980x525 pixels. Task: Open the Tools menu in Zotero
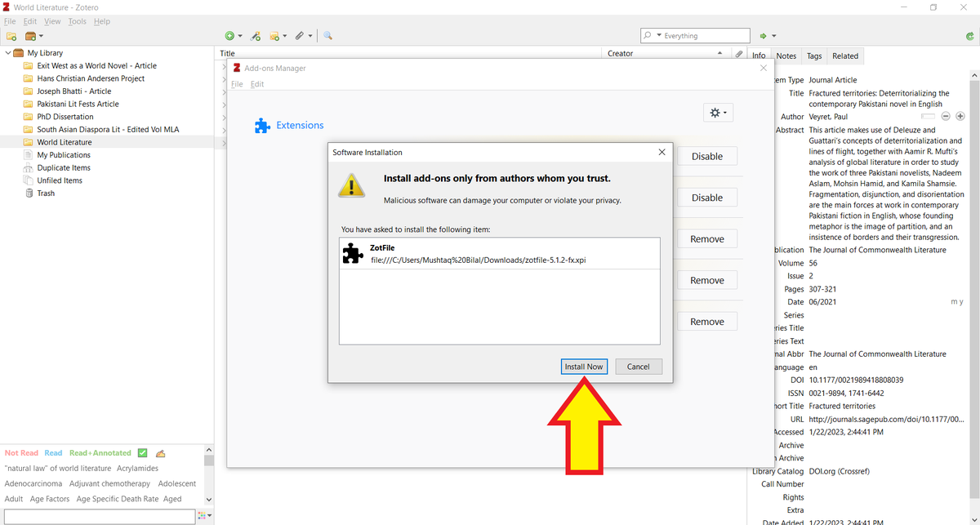pyautogui.click(x=77, y=21)
